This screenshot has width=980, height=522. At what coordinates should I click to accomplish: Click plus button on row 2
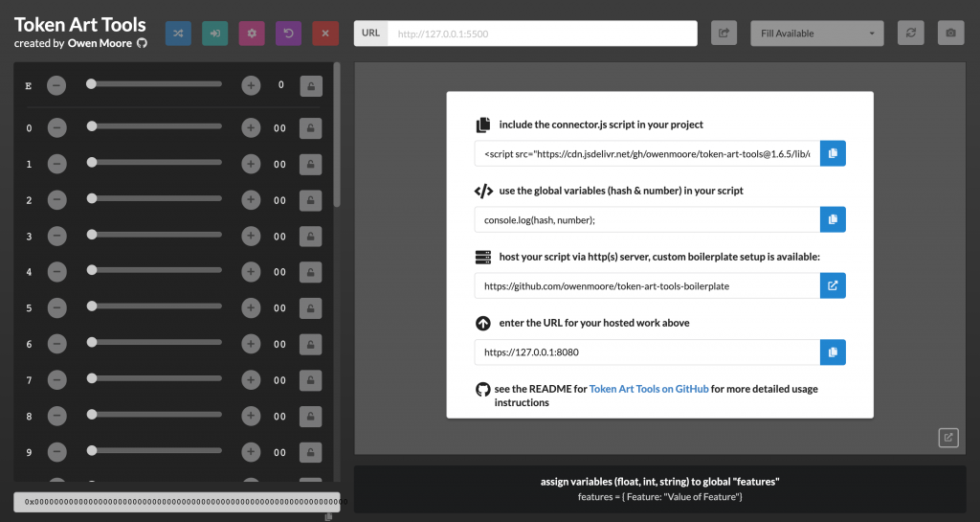click(252, 200)
